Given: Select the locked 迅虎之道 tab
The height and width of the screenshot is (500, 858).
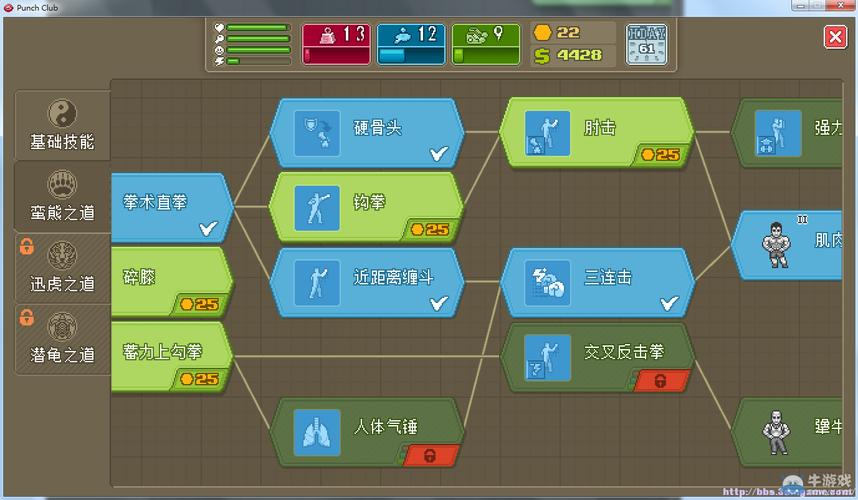Looking at the screenshot, I should pos(62,268).
